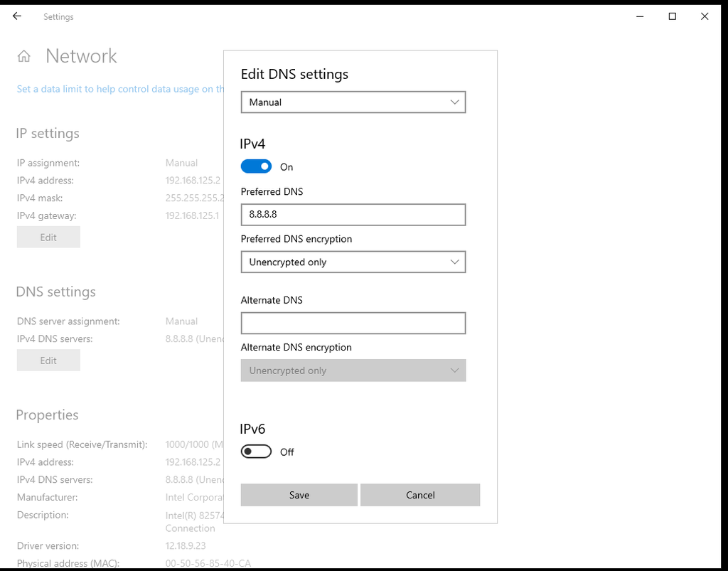Enable the IPv6 toggle
728x571 pixels.
tap(256, 452)
